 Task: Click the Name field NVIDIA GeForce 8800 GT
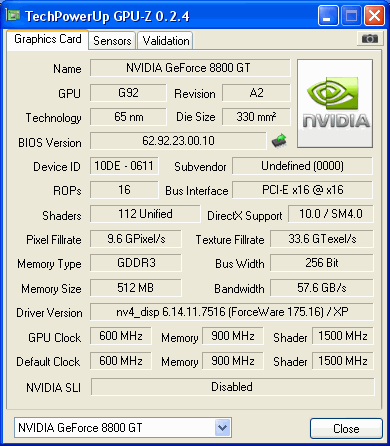pos(190,68)
